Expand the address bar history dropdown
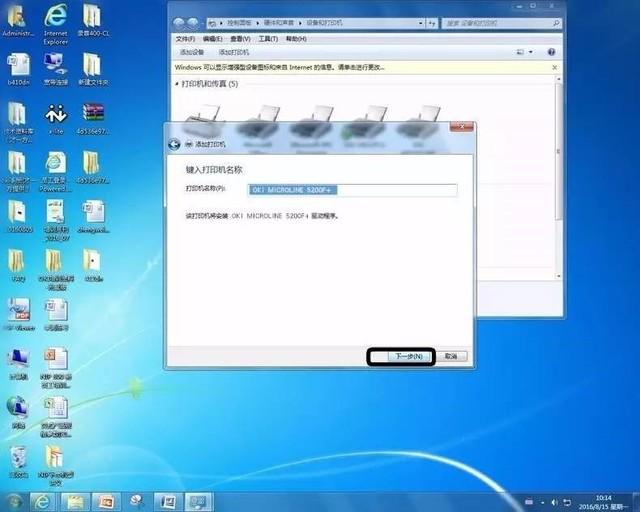 tap(420, 23)
